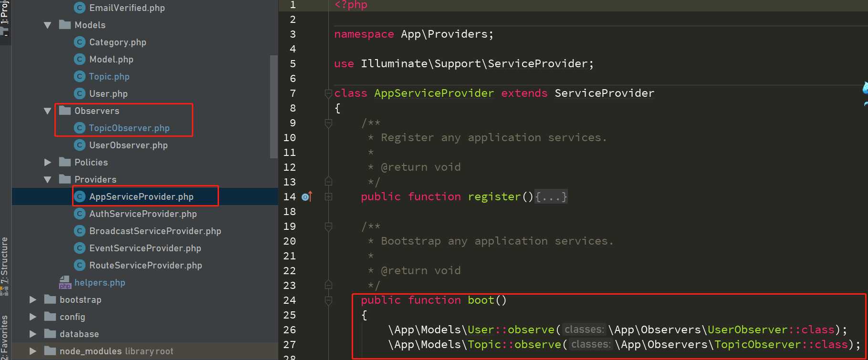The width and height of the screenshot is (868, 360).
Task: Expand the database folder arrow
Action: tap(32, 334)
